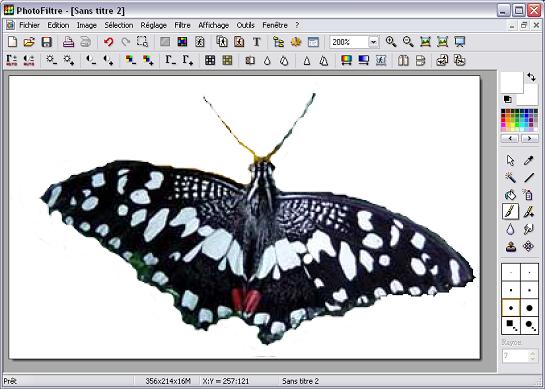Expand the 200% zoom dropdown
The image size is (545, 389).
coord(373,42)
